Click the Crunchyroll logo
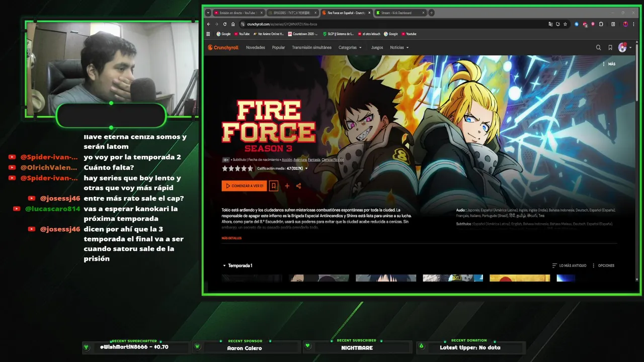644x362 pixels. click(223, 48)
